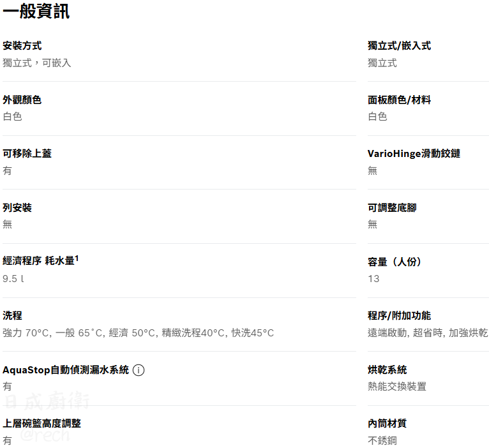The width and height of the screenshot is (489, 448).
Task: Select the 不銹鋼 value
Action: tap(382, 440)
